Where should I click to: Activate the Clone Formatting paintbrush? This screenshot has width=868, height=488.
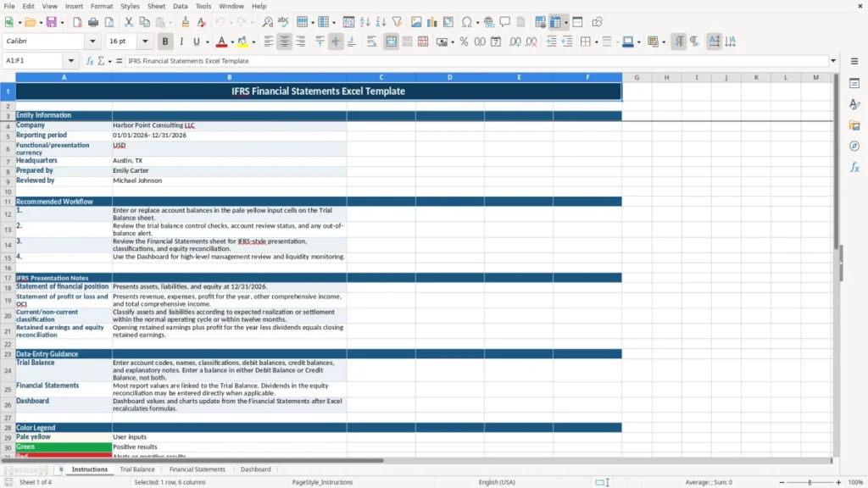click(x=186, y=22)
